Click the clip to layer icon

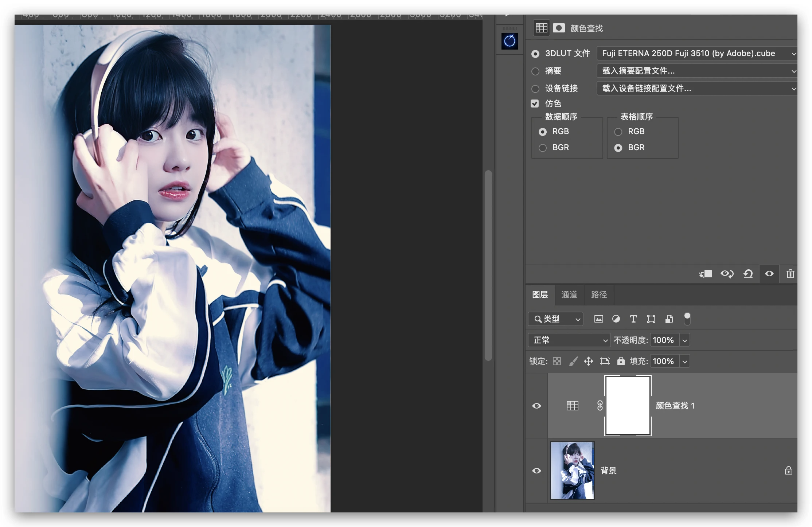pos(706,274)
